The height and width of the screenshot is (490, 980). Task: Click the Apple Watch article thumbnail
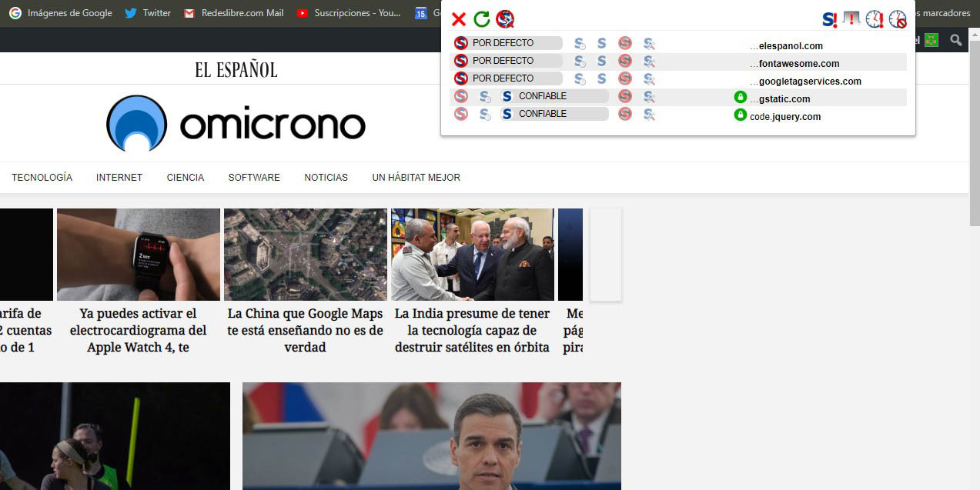point(139,255)
